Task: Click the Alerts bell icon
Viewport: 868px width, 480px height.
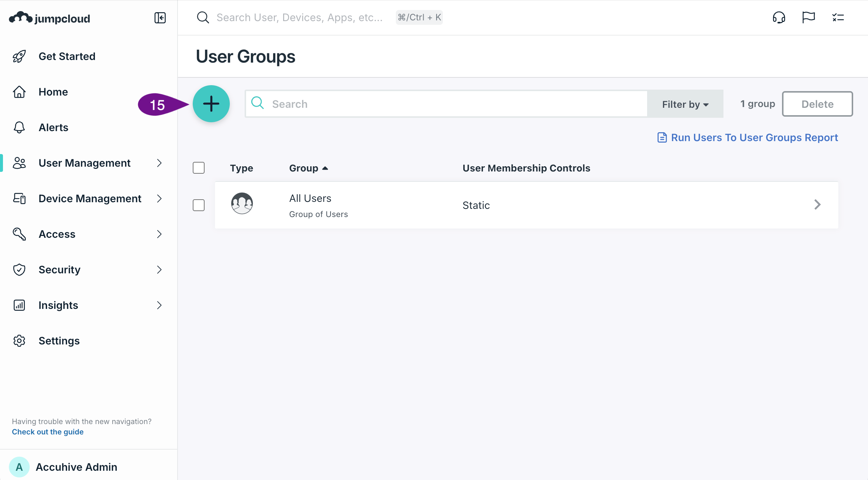Action: [x=19, y=127]
